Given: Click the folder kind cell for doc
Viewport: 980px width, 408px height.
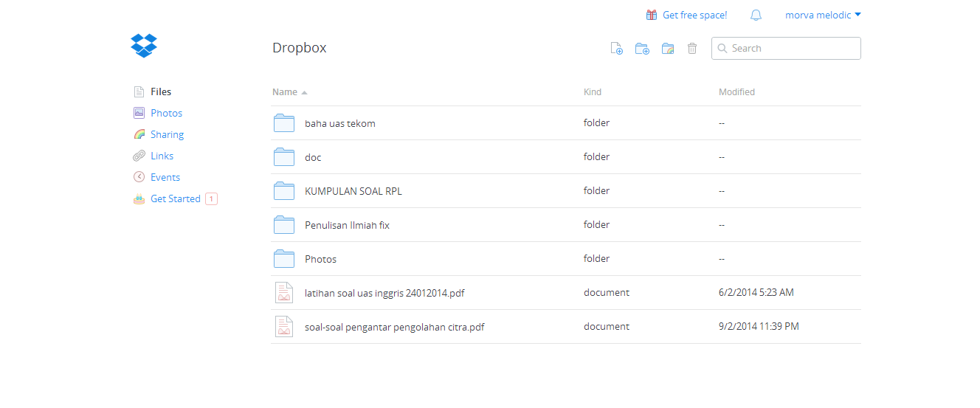Looking at the screenshot, I should [x=596, y=156].
